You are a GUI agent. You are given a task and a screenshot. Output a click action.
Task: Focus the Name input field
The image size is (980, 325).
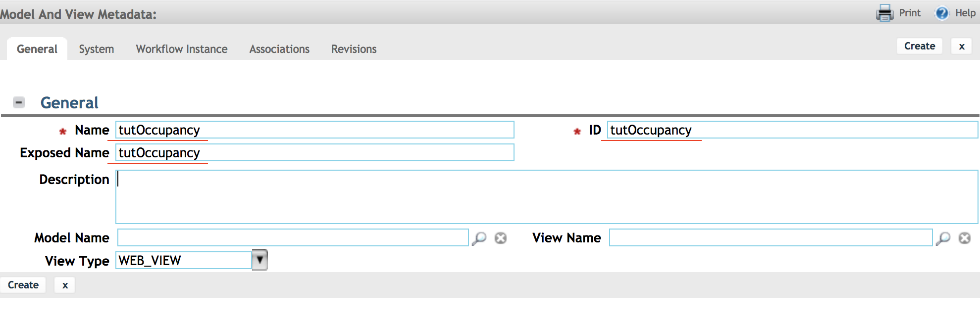[315, 130]
